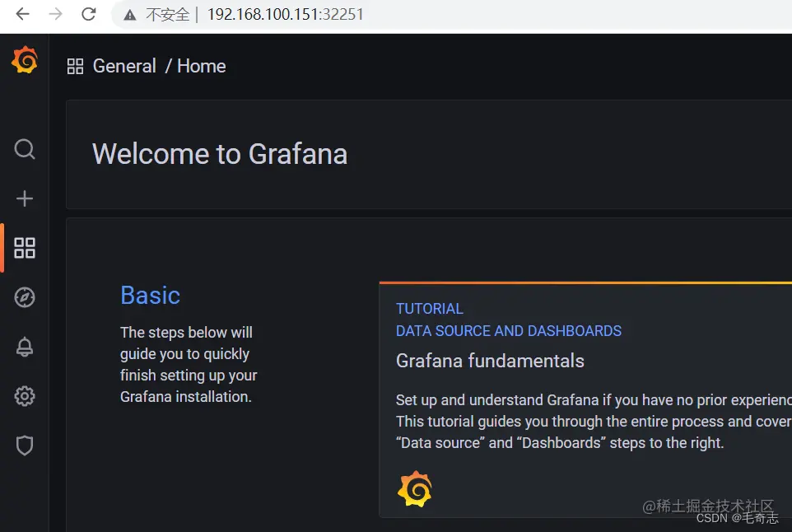Click the dashboard grid icon beside General
The width and height of the screenshot is (792, 532).
[75, 66]
